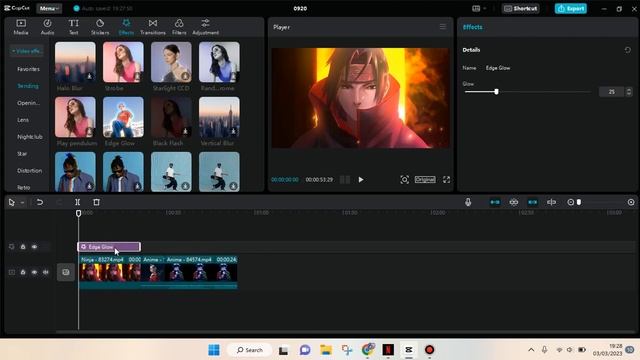Open the Stickers tab
This screenshot has height=360, width=640.
[x=100, y=27]
